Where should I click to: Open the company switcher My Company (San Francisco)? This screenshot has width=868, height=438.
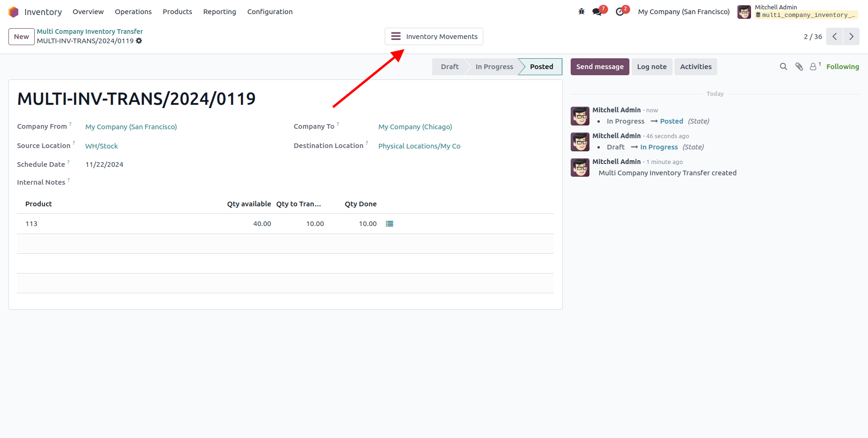(683, 12)
